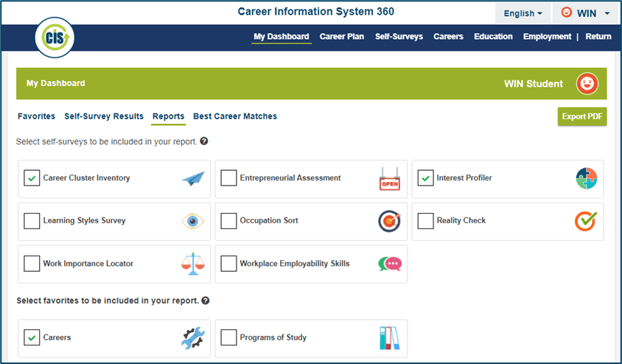Click the Career Cluster Inventory label

click(x=86, y=178)
